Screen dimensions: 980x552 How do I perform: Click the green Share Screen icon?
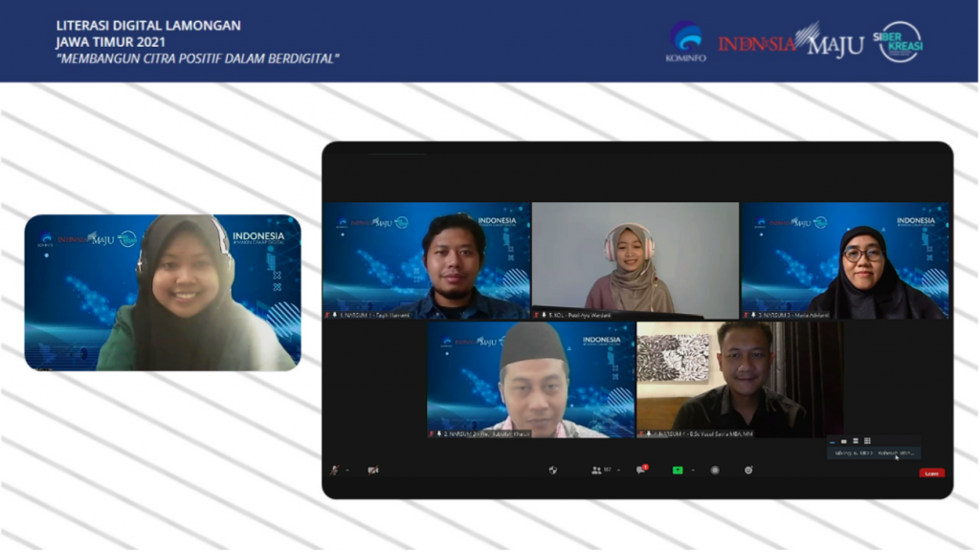point(678,470)
